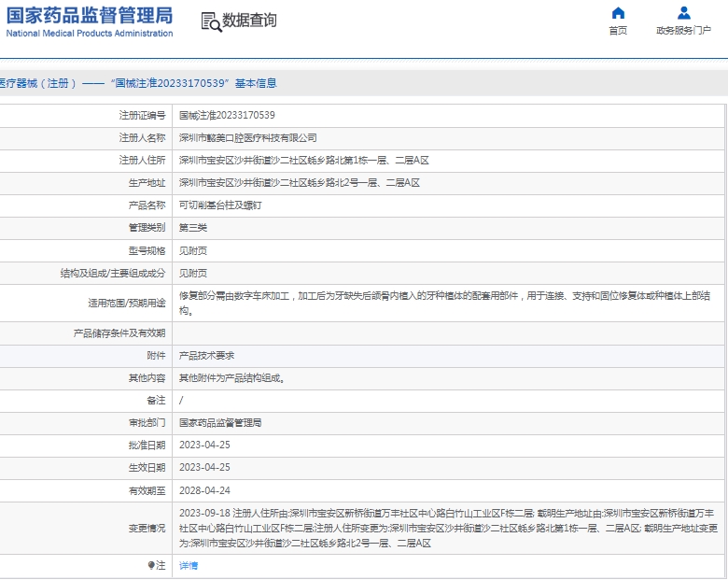Click the 有效期至 field label

click(147, 490)
